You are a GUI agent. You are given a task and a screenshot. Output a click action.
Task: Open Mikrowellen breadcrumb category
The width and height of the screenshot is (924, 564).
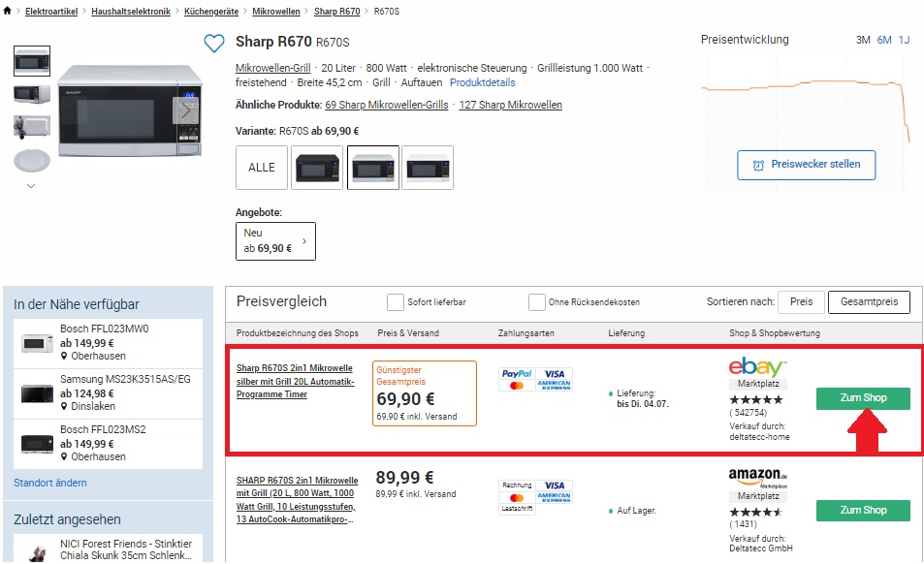point(276,11)
